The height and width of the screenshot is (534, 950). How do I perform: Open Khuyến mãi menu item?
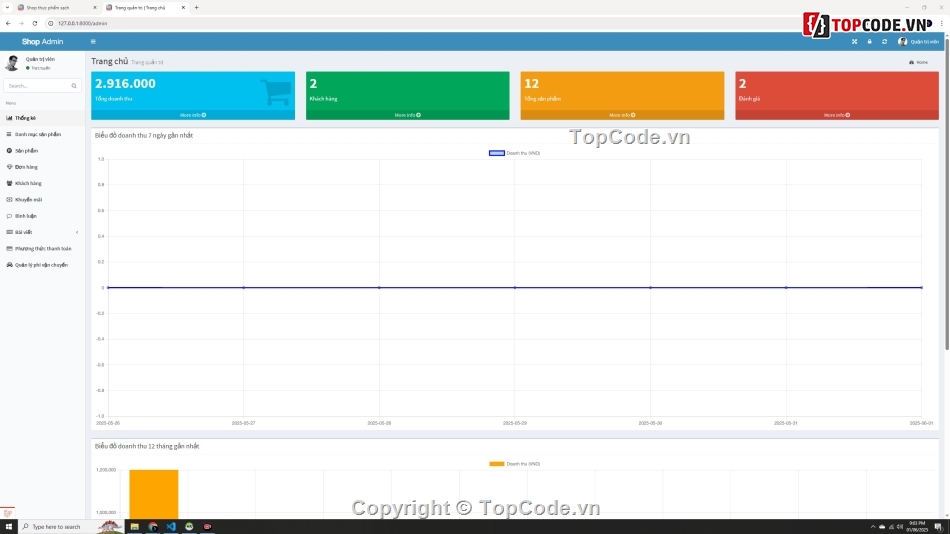pyautogui.click(x=42, y=200)
